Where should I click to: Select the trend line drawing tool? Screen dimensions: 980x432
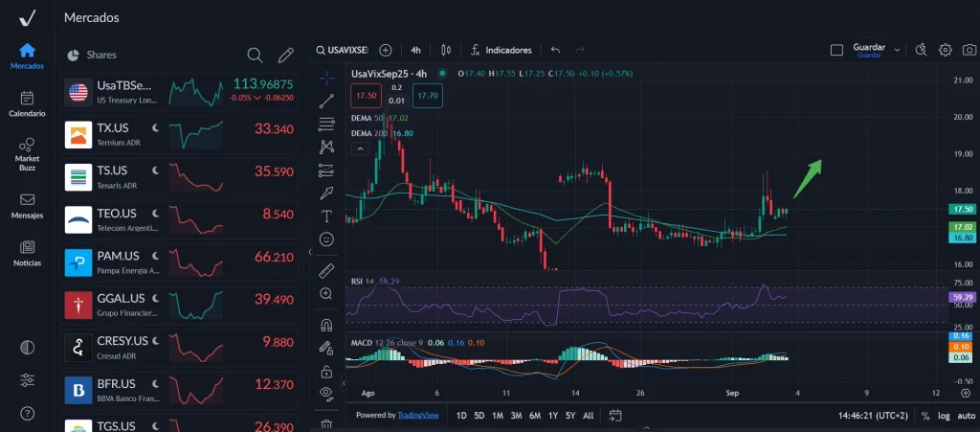[x=326, y=102]
